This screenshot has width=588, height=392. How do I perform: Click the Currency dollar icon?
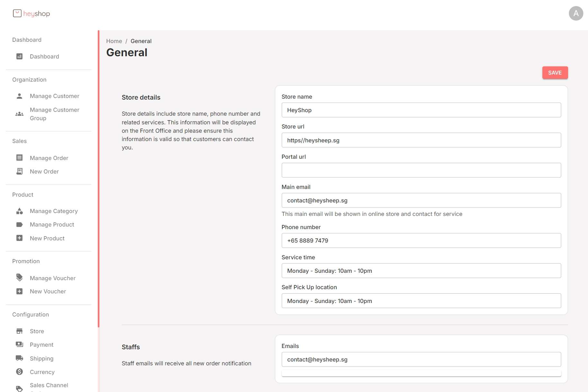(19, 372)
